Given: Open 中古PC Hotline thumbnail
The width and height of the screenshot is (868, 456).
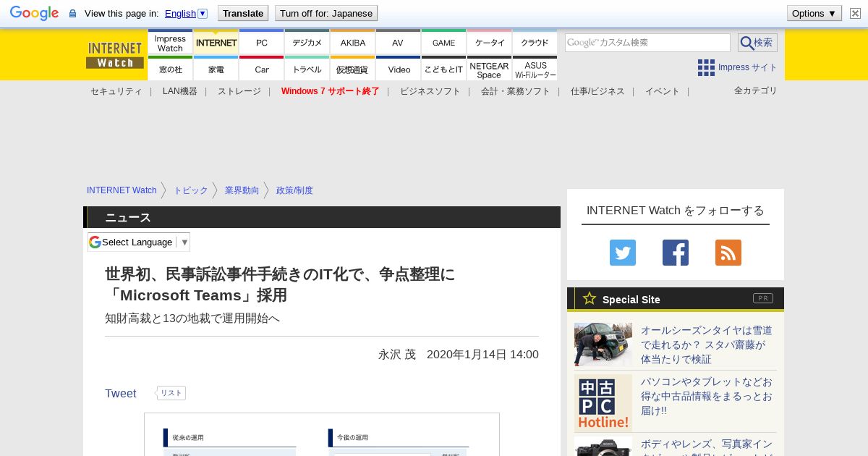Looking at the screenshot, I should (x=603, y=403).
